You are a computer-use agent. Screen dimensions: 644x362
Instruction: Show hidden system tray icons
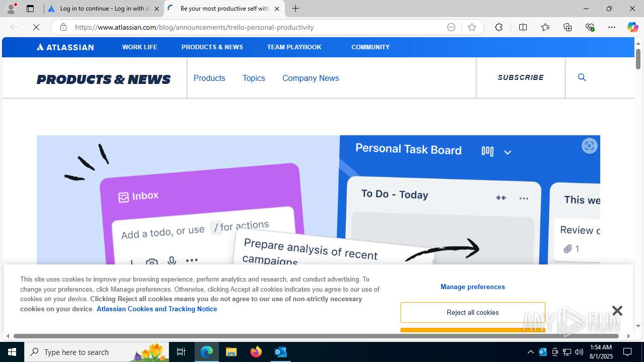(x=530, y=352)
